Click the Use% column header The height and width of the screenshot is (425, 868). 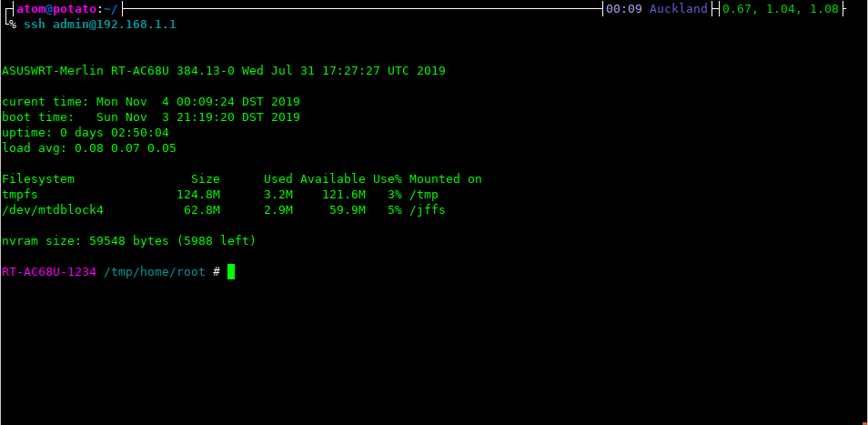pos(387,179)
